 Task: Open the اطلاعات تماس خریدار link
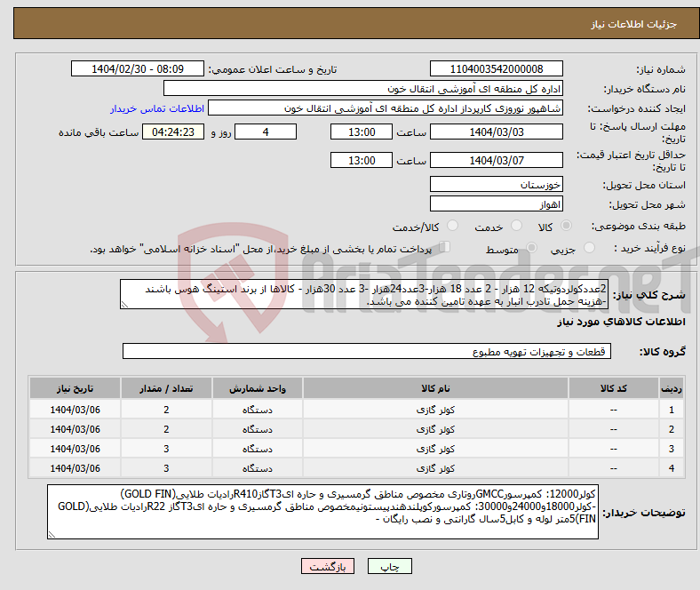click(157, 108)
